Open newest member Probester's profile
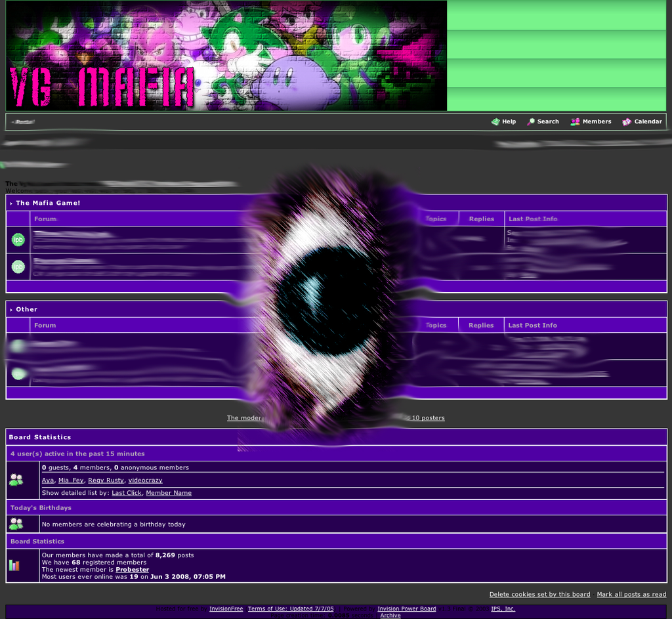The width and height of the screenshot is (672, 619). click(133, 569)
